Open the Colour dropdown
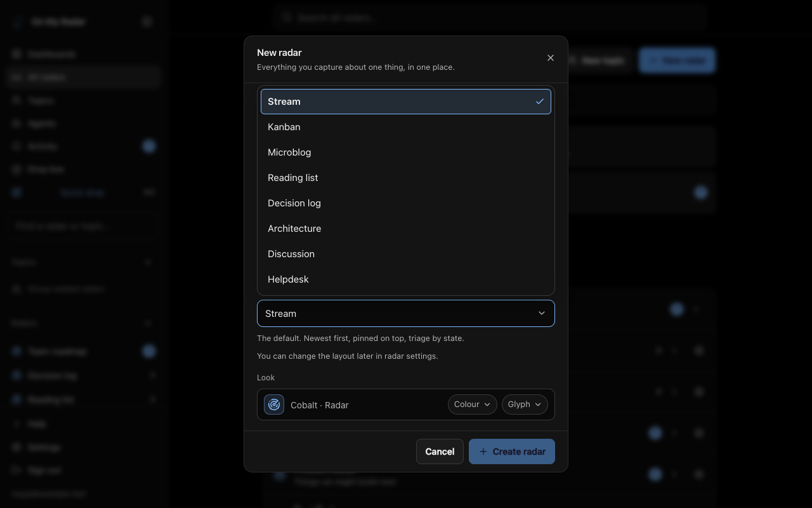This screenshot has height=508, width=812. [x=473, y=404]
